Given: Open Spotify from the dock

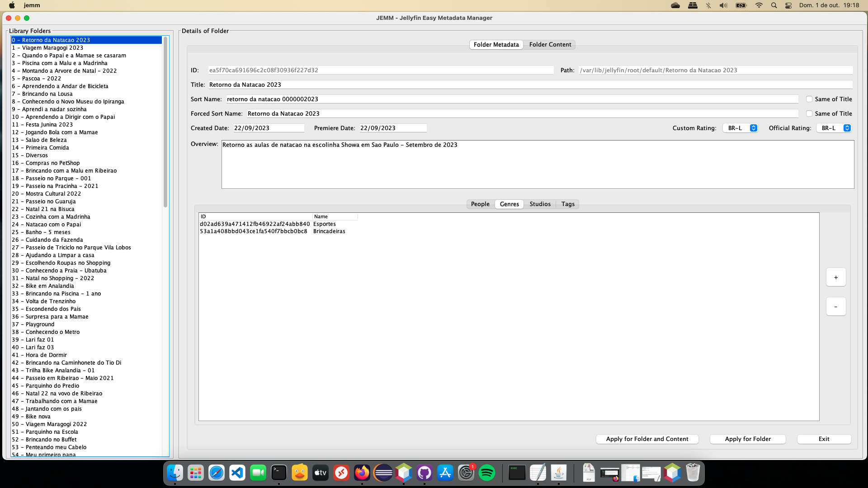Looking at the screenshot, I should (487, 473).
